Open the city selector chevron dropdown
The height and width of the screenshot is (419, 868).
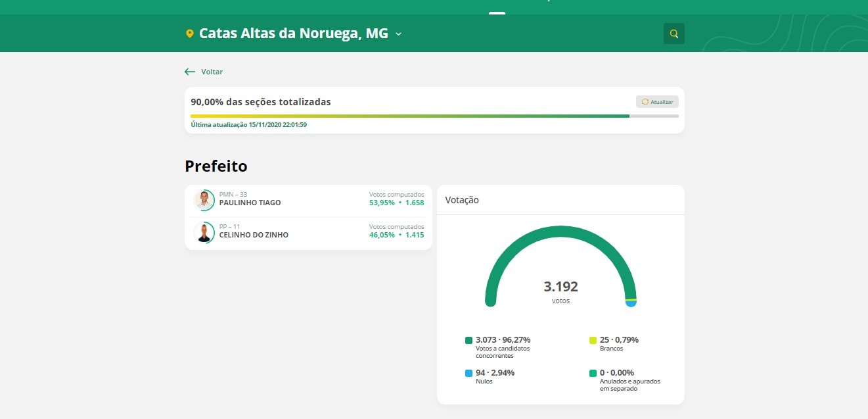(x=398, y=34)
